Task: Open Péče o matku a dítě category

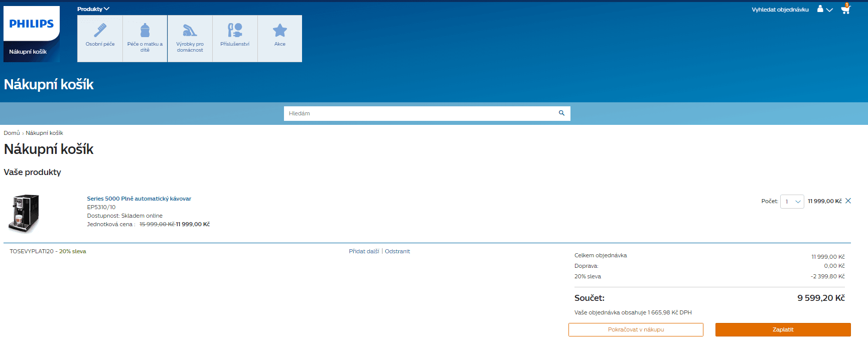Action: tap(145, 38)
